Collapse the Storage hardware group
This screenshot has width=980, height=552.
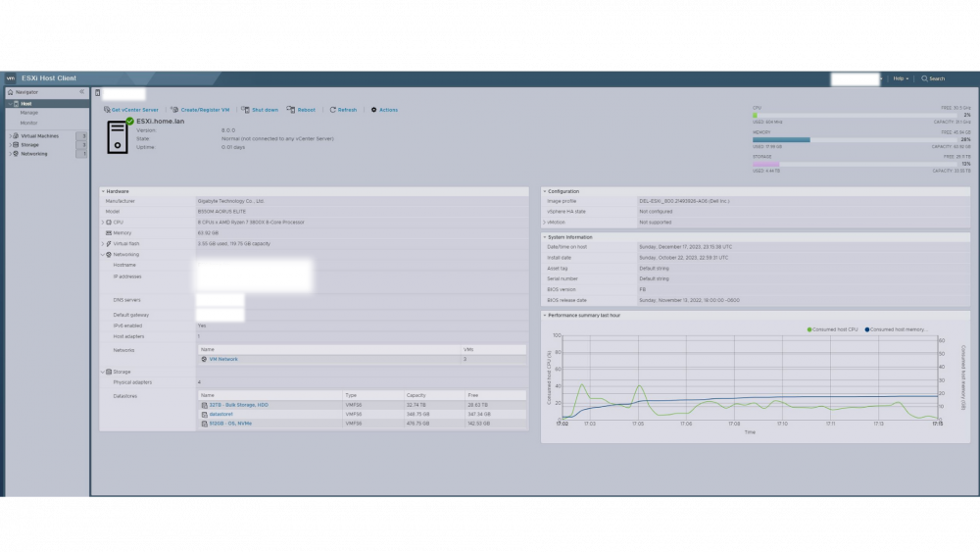[103, 372]
